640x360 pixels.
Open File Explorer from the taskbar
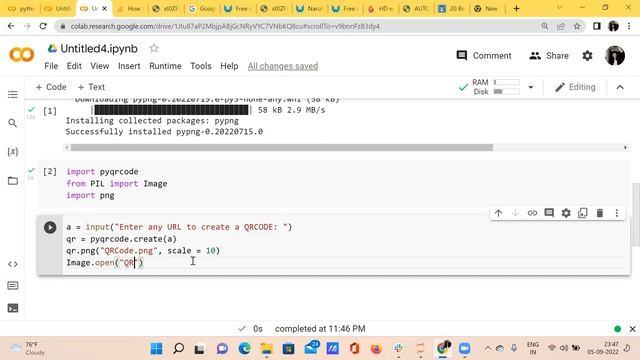(x=267, y=349)
